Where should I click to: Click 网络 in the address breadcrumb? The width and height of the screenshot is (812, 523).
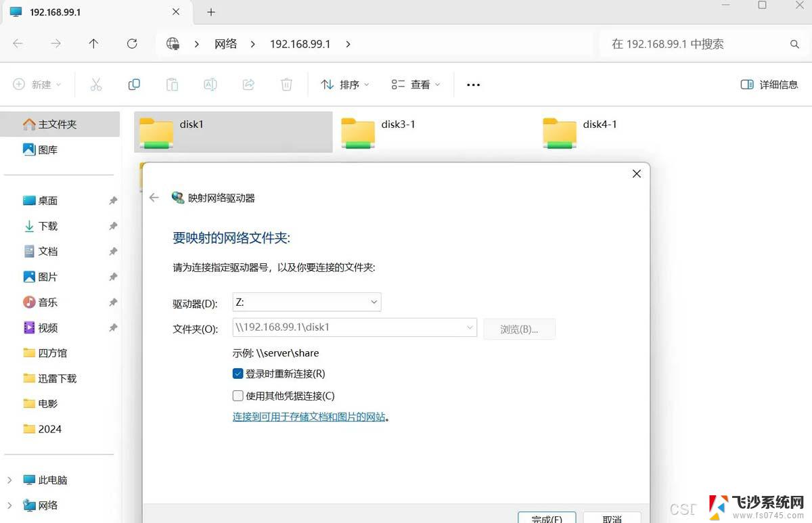[226, 44]
